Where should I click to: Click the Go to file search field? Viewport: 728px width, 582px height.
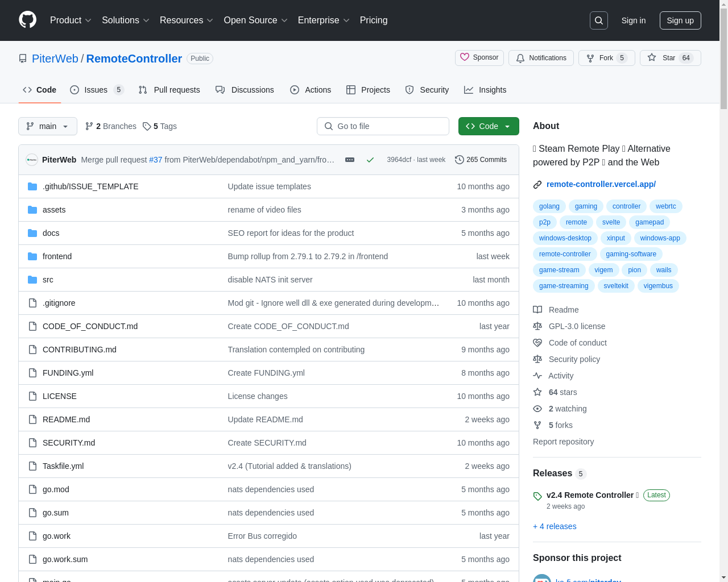pyautogui.click(x=383, y=126)
